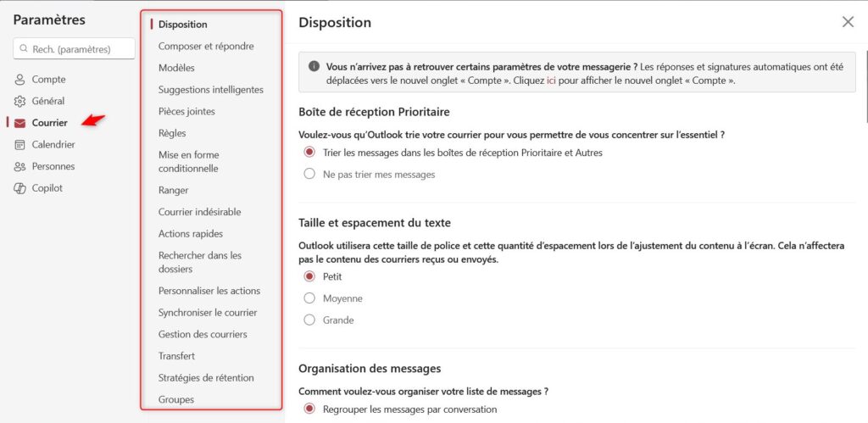
Task: Select "Regrouper les messages par conversation"
Action: point(309,409)
